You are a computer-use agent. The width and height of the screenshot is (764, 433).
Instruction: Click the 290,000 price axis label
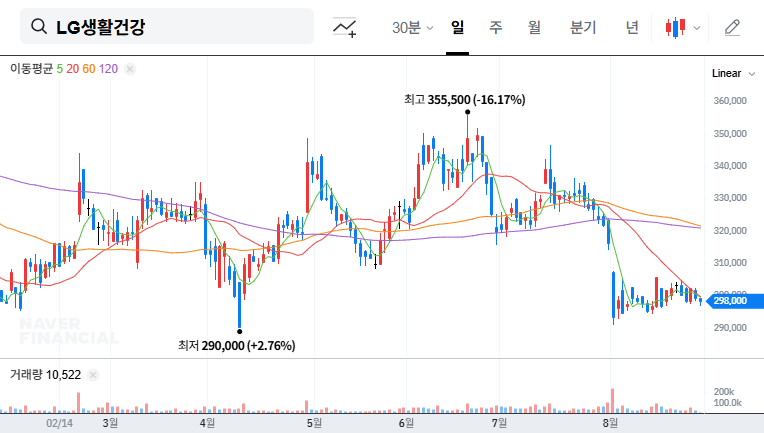pyautogui.click(x=730, y=328)
